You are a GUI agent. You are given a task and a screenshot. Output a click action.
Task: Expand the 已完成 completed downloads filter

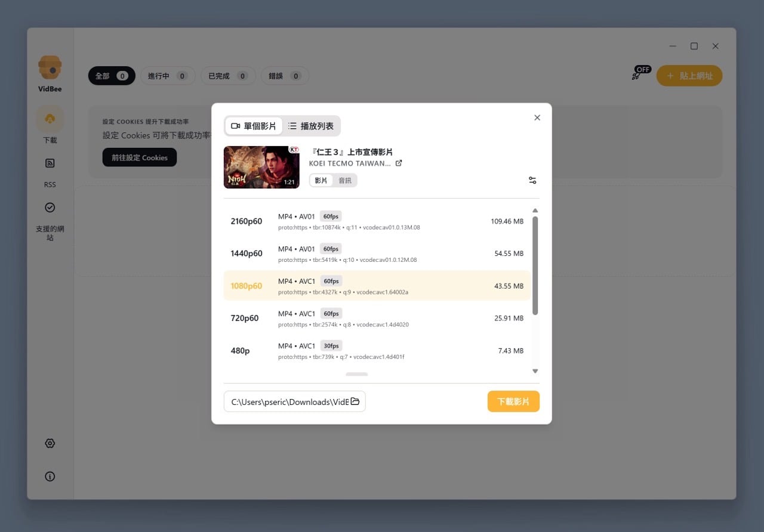point(228,76)
